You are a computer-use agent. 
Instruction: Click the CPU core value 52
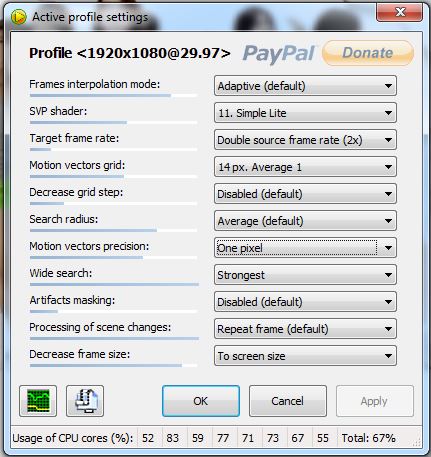148,438
